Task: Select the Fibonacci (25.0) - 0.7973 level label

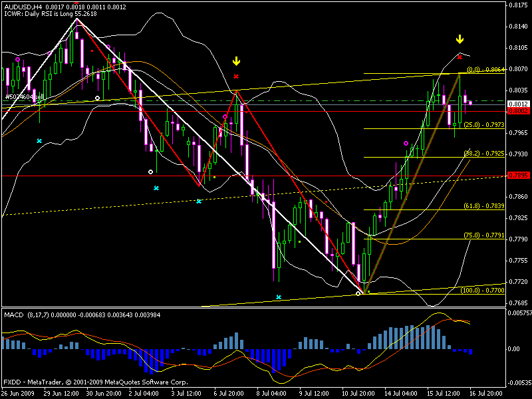Action: tap(485, 124)
